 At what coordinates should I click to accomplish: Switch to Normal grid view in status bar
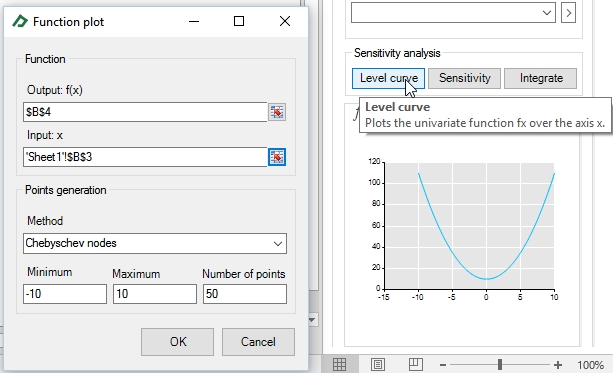[339, 364]
